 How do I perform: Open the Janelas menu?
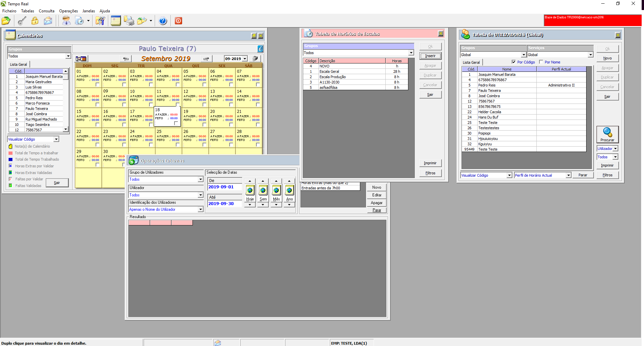[x=89, y=11]
